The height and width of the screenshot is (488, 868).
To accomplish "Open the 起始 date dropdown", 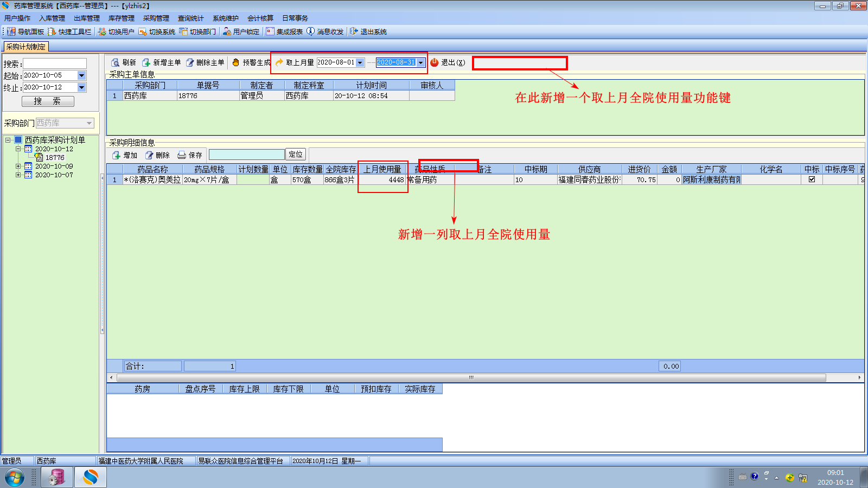I will 81,75.
